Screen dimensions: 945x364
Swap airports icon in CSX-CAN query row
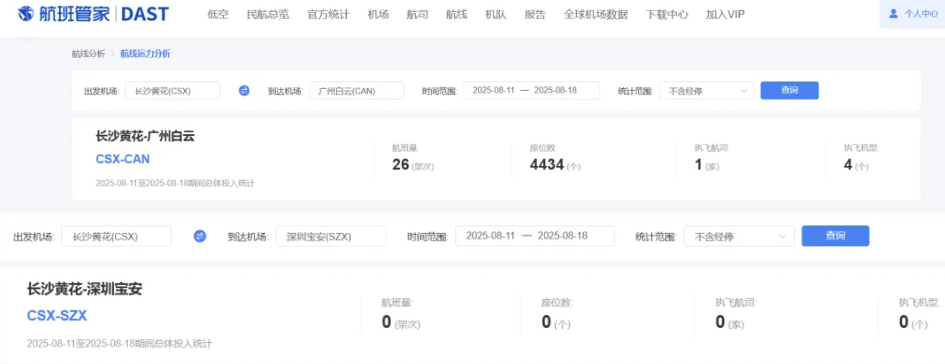tap(244, 91)
